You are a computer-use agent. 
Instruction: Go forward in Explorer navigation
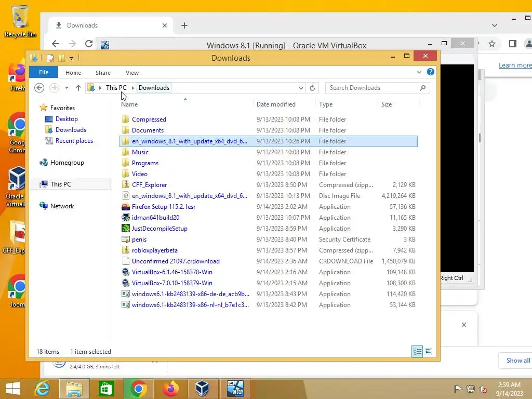point(54,88)
